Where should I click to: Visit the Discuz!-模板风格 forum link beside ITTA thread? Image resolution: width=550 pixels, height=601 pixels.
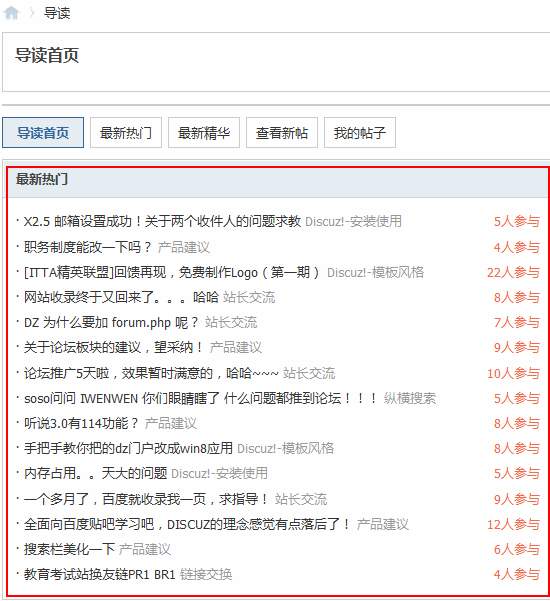click(x=375, y=272)
